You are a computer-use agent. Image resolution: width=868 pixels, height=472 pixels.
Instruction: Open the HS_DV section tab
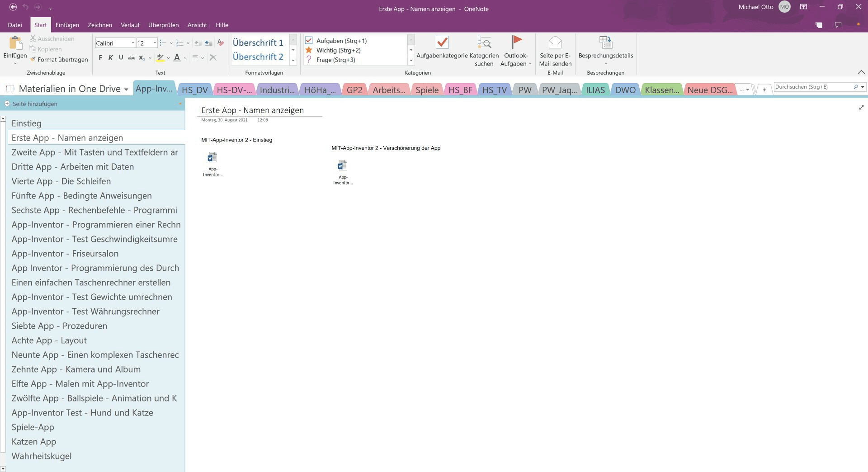click(194, 90)
